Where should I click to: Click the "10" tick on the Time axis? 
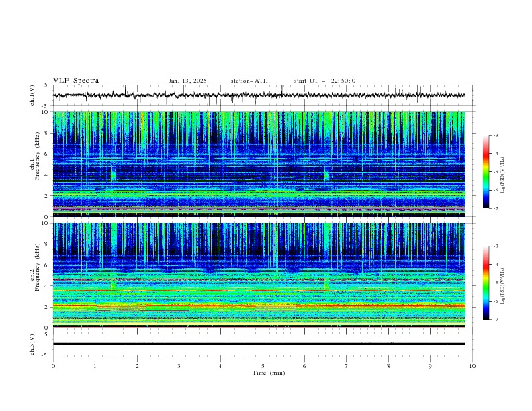tap(472, 366)
